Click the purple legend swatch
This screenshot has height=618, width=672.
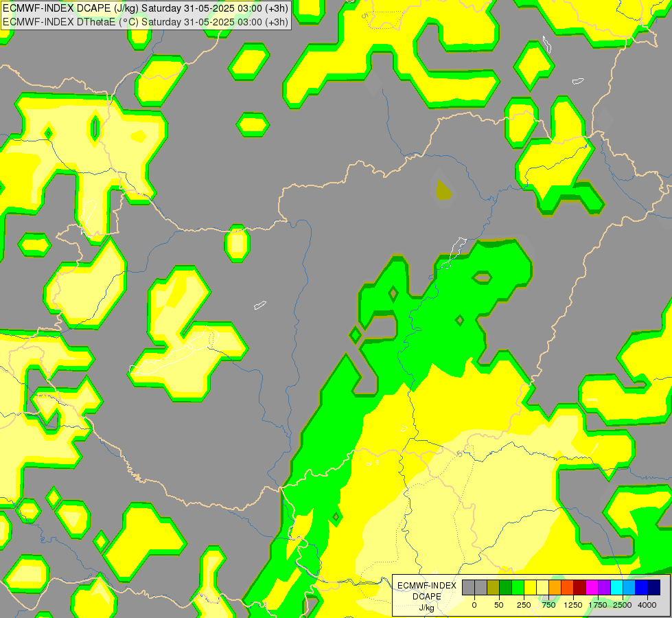[604, 587]
